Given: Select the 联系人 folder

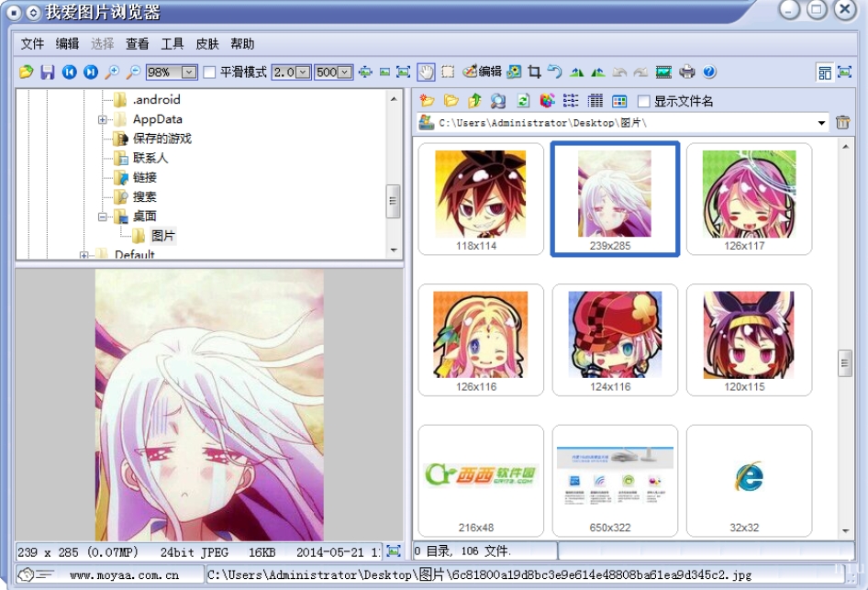Looking at the screenshot, I should point(150,159).
